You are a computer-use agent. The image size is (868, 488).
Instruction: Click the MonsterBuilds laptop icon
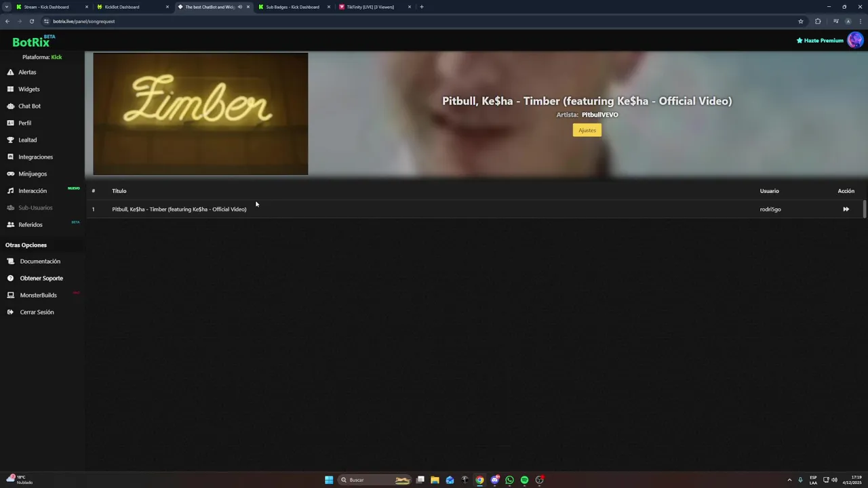[x=10, y=295]
